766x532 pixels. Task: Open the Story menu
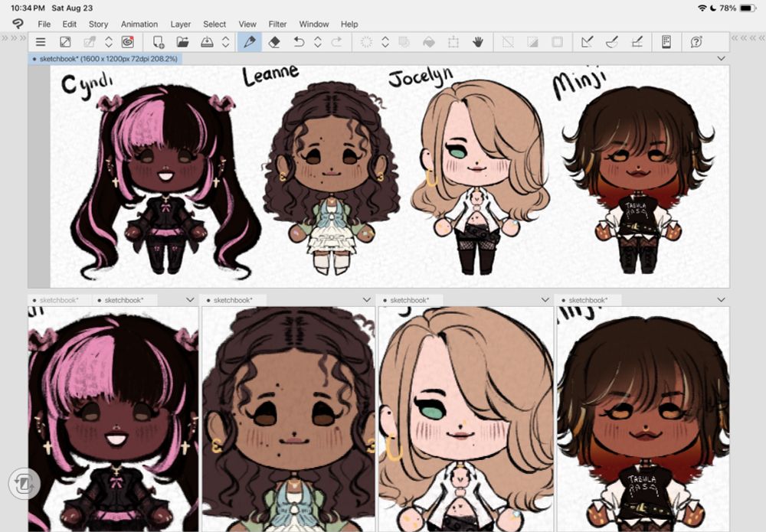click(98, 24)
